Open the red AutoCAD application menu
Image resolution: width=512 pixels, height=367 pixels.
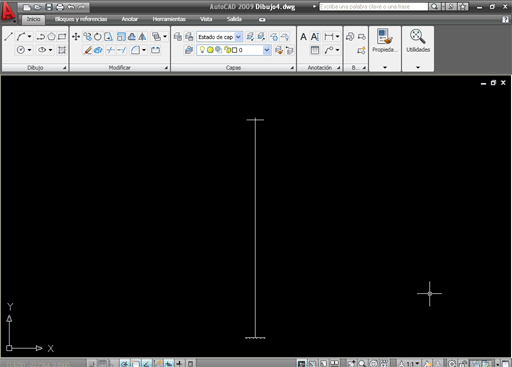coord(8,12)
